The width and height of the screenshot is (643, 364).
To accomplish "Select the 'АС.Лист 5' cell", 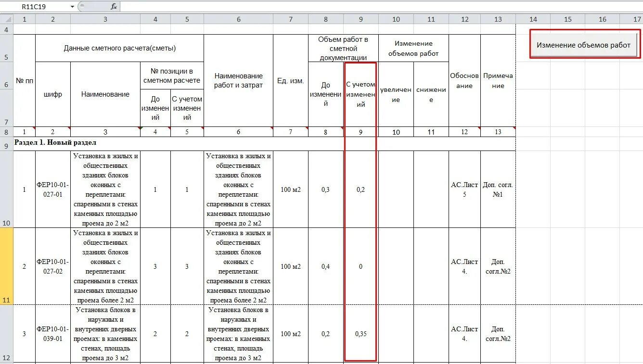I will [x=464, y=189].
